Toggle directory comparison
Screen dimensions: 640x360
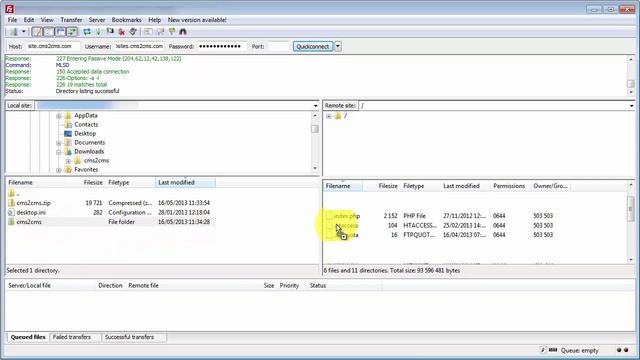(160, 31)
